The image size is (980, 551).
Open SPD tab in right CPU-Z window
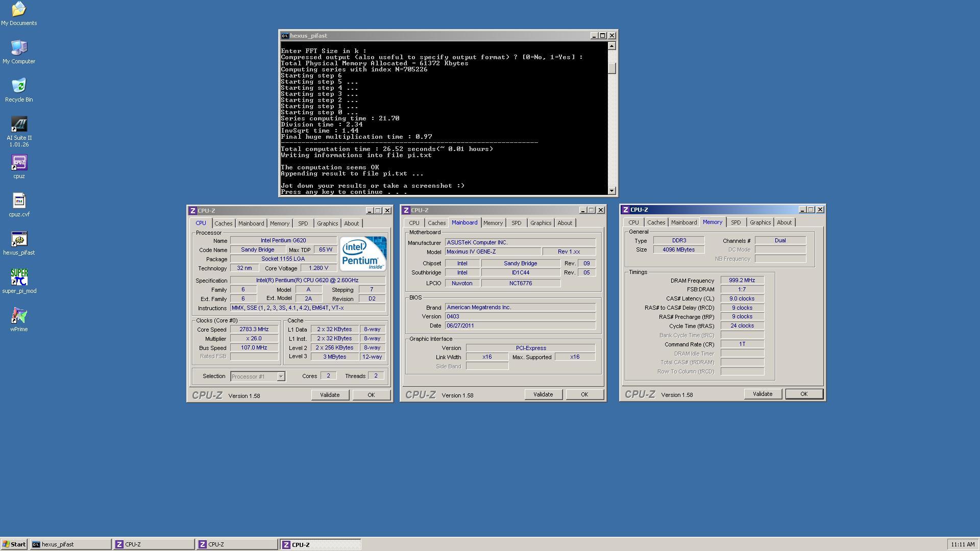736,222
